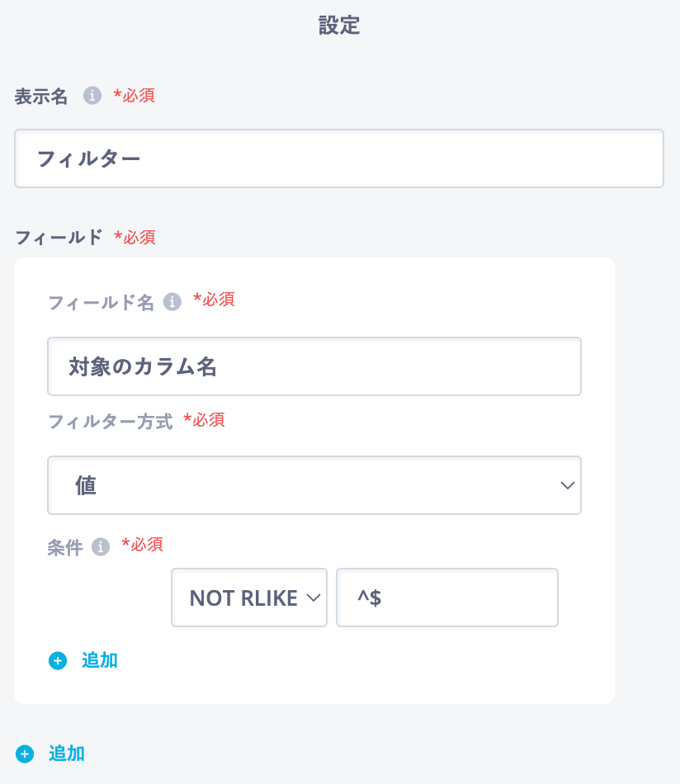Click the 表示名 label text

(x=41, y=96)
